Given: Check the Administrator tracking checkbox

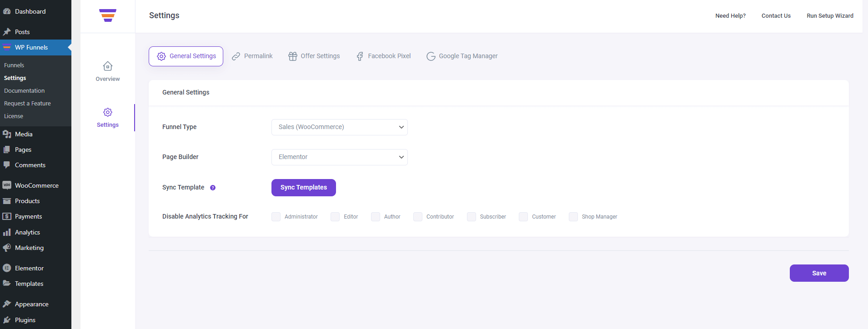Looking at the screenshot, I should (276, 217).
